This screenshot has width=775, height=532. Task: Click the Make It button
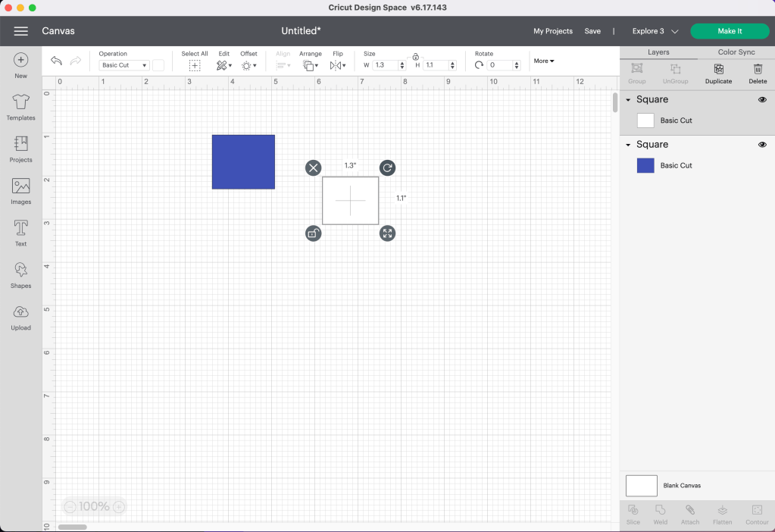pos(729,31)
